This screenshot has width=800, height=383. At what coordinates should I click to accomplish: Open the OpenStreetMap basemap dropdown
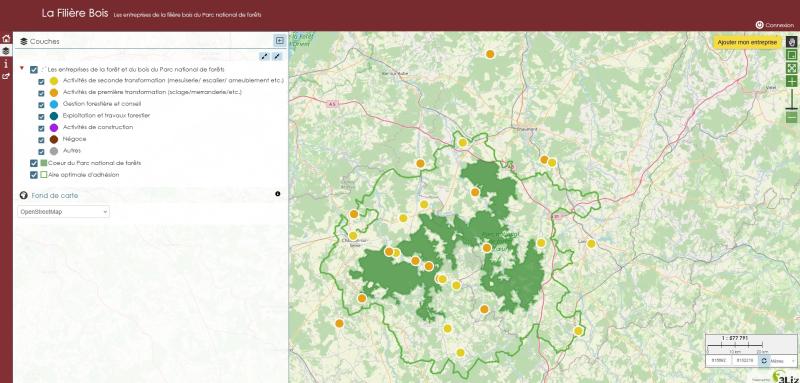click(63, 211)
